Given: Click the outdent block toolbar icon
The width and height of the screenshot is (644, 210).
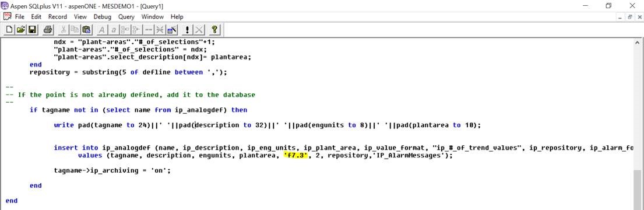Looking at the screenshot, I should [136, 30].
